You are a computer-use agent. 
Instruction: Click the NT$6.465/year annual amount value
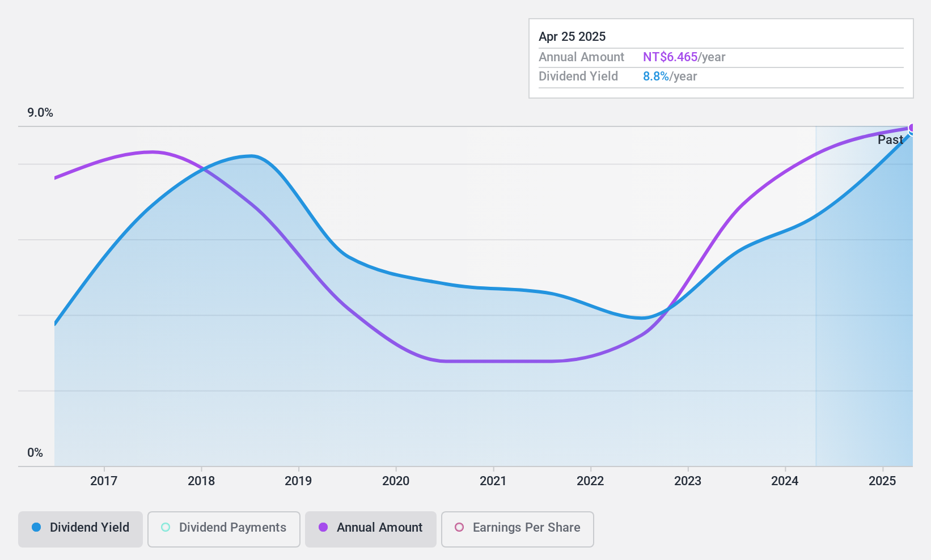684,57
